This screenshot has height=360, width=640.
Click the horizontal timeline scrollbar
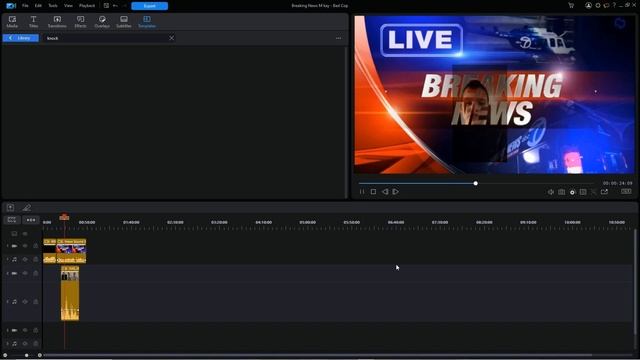point(318,355)
